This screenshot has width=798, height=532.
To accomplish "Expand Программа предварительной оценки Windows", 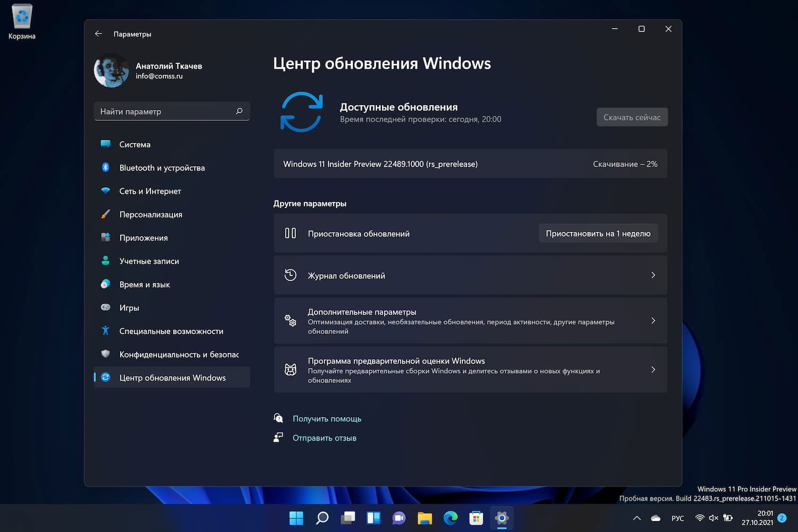I will click(470, 369).
